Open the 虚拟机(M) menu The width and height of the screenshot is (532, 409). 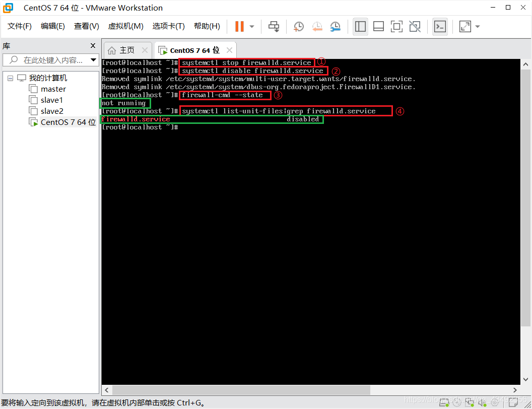(125, 26)
